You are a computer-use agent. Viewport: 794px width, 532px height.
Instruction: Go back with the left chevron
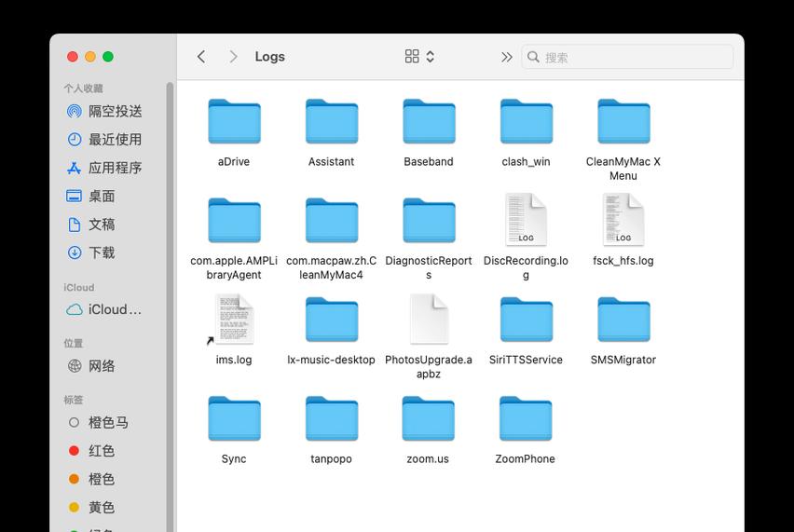pyautogui.click(x=201, y=57)
